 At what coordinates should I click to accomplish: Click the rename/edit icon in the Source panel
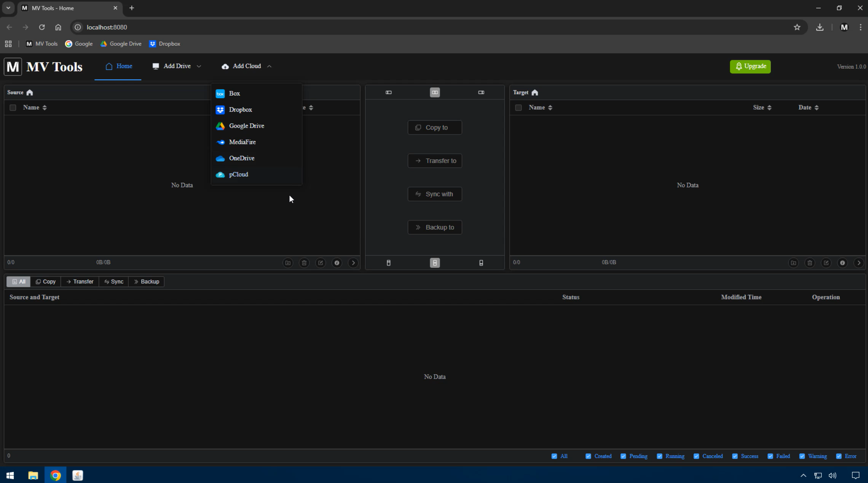pyautogui.click(x=321, y=263)
